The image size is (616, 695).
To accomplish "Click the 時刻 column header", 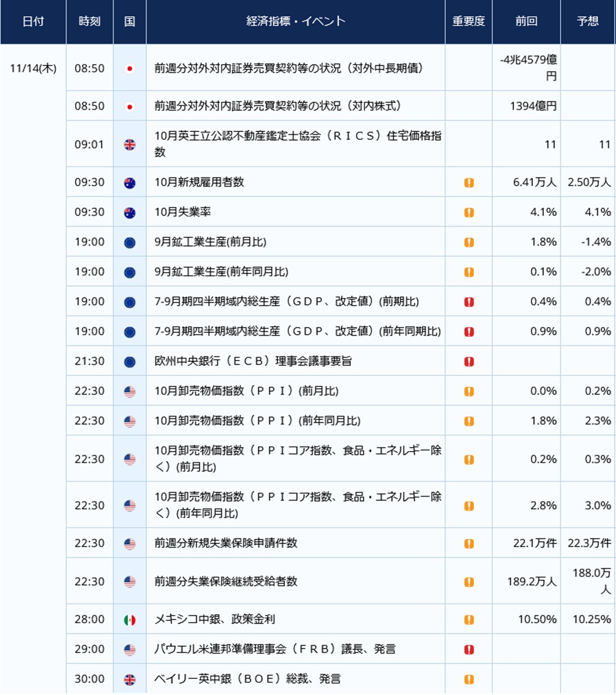I will [x=89, y=21].
